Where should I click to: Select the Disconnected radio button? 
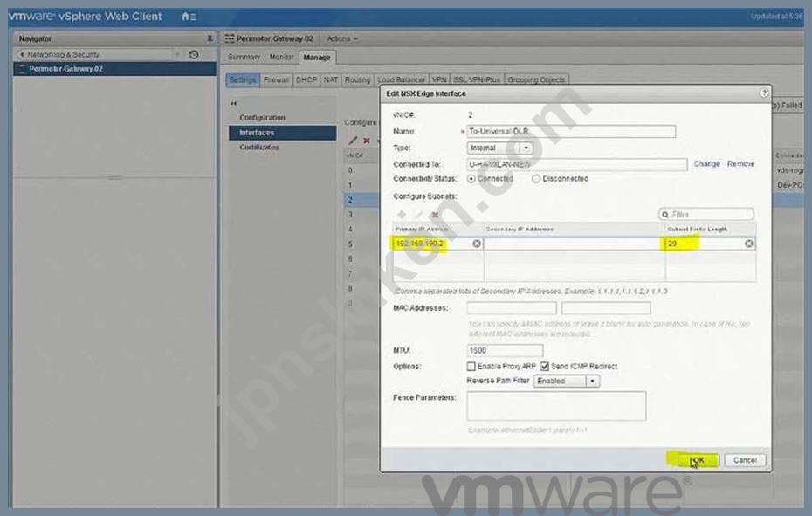[x=536, y=179]
